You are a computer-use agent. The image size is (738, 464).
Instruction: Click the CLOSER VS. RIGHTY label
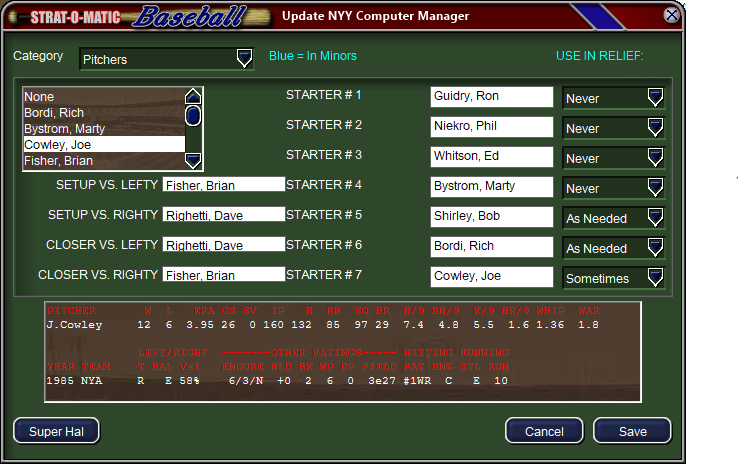tap(98, 275)
